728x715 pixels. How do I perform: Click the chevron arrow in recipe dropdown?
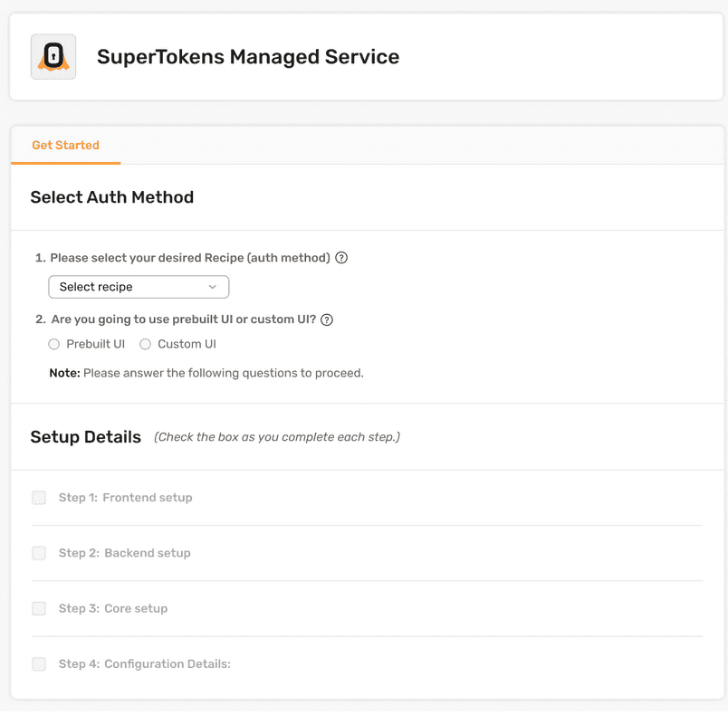[213, 287]
